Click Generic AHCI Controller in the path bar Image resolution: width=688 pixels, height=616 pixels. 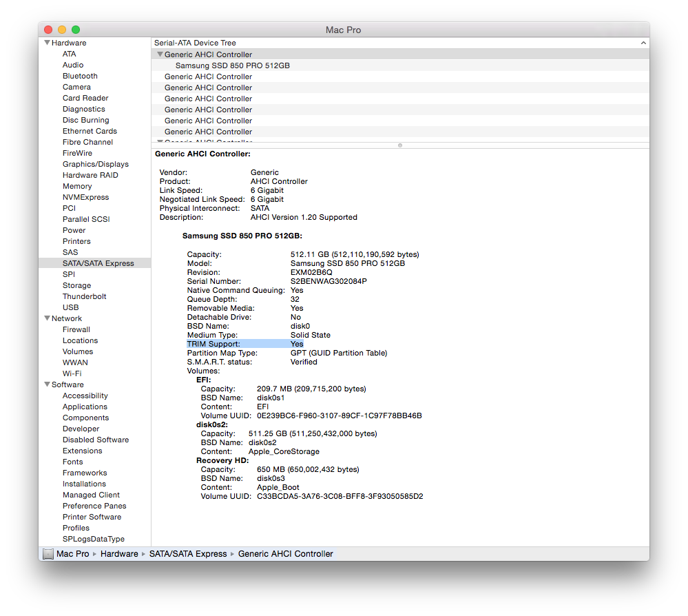pyautogui.click(x=286, y=554)
